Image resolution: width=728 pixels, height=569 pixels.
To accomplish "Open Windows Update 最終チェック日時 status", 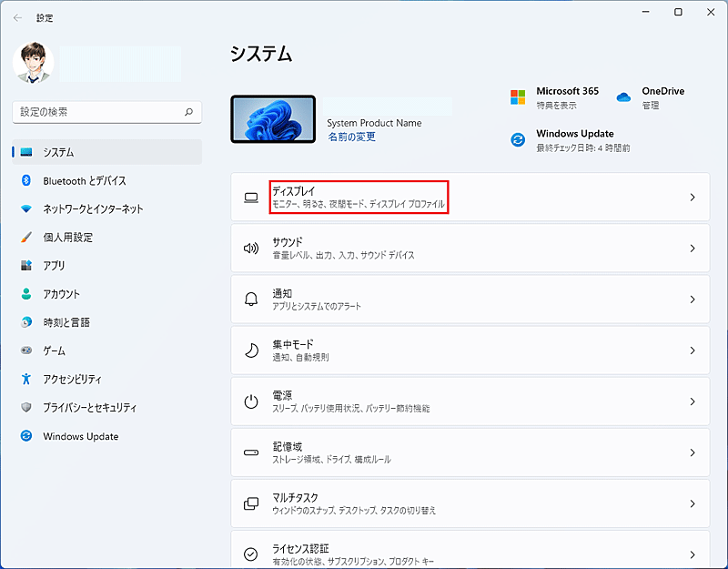I will pyautogui.click(x=571, y=141).
